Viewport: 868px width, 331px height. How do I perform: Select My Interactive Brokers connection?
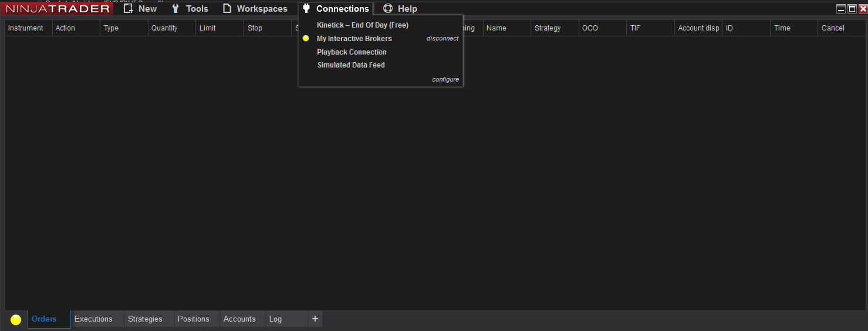coord(354,38)
